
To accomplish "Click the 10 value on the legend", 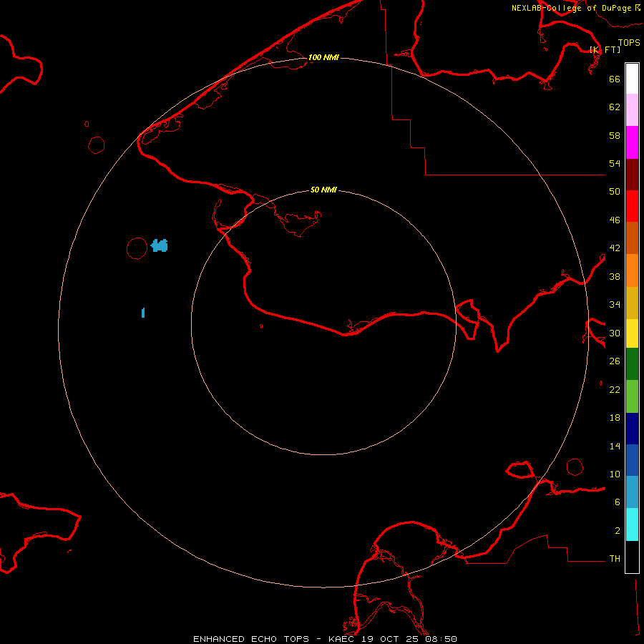I will click(x=615, y=474).
